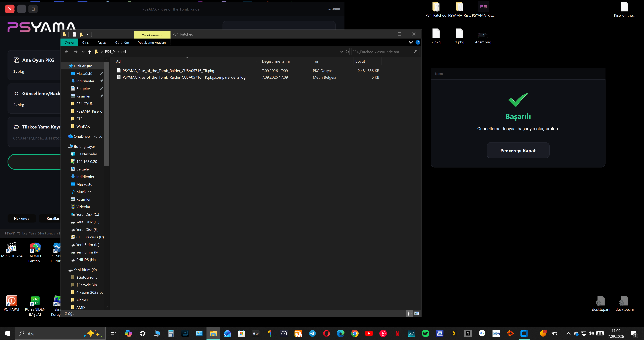Select the compare_delta.log file row
The image size is (644, 340).
(184, 77)
